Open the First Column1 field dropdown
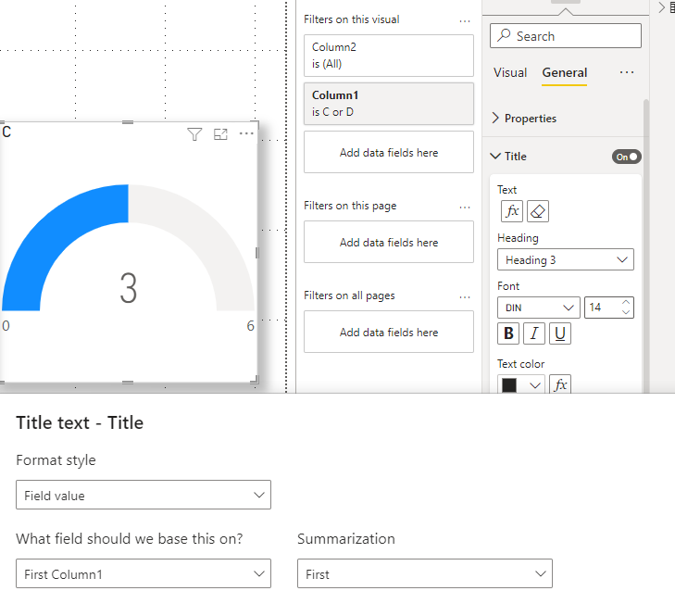This screenshot has height=616, width=675. click(x=144, y=573)
